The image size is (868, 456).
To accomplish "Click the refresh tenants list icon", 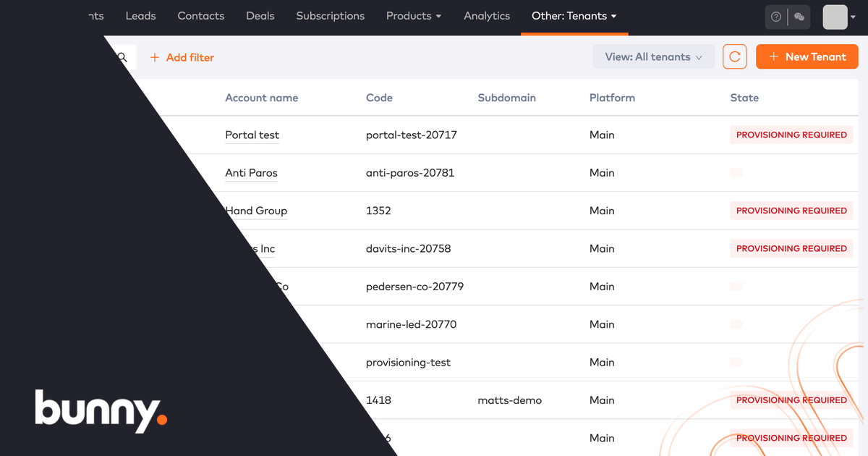I will coord(734,57).
